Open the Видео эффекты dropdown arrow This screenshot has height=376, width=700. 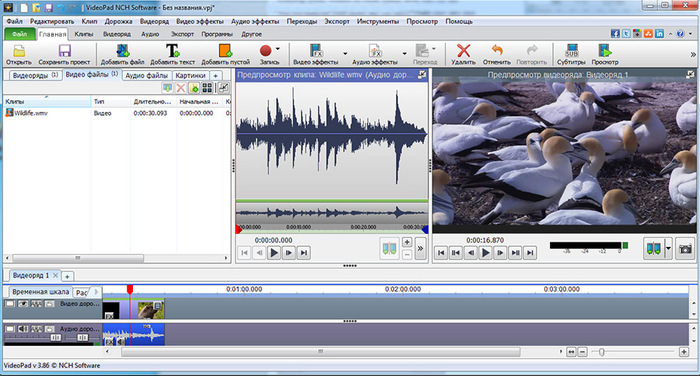(345, 54)
